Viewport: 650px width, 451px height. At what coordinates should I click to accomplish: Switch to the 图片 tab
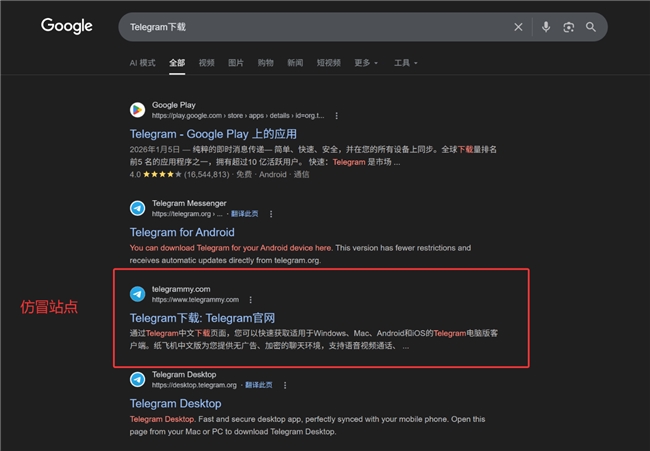tap(236, 63)
